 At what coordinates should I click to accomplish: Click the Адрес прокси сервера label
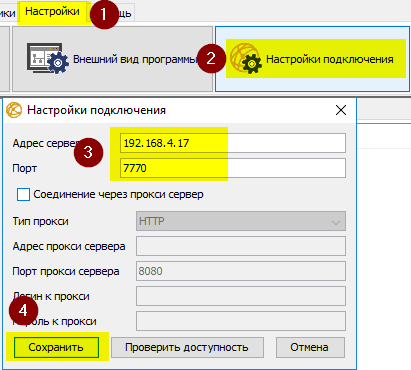(x=69, y=246)
